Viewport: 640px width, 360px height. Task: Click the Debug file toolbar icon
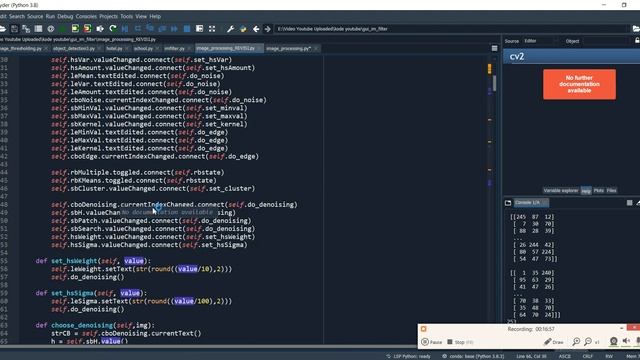point(125,29)
